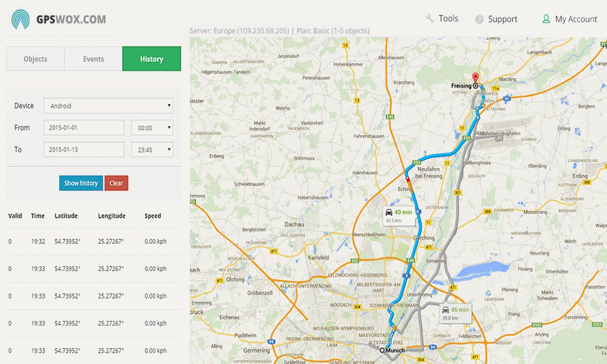Viewport: 607px width, 364px height.
Task: Open My Account via the person icon
Action: pos(547,19)
